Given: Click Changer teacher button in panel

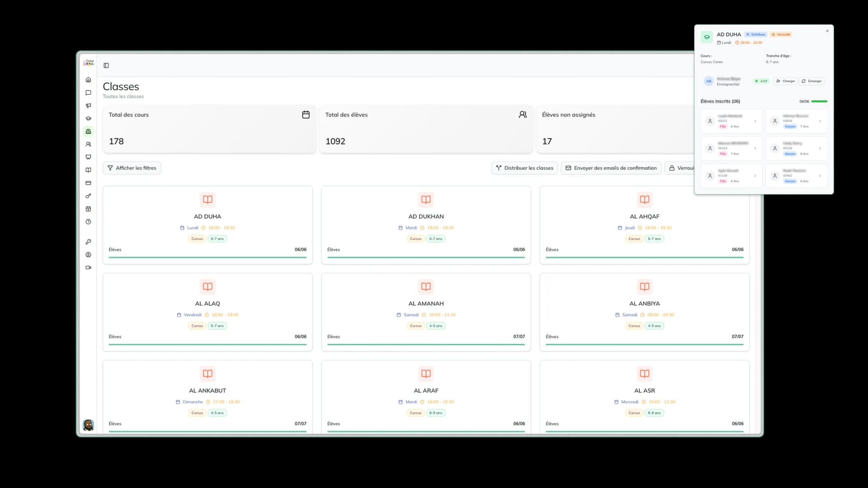Looking at the screenshot, I should point(785,81).
